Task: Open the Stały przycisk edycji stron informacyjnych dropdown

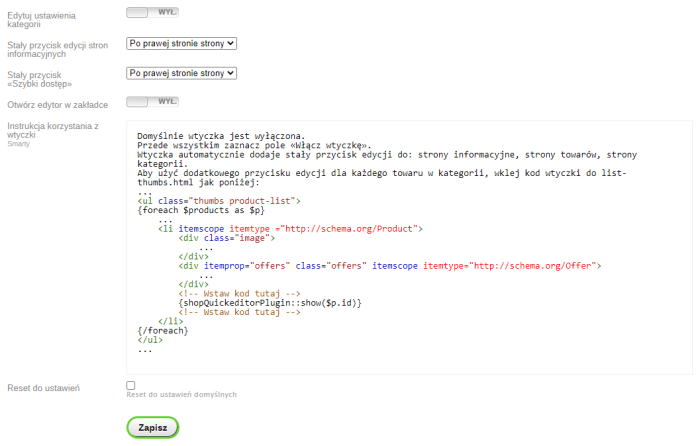Action: (181, 43)
